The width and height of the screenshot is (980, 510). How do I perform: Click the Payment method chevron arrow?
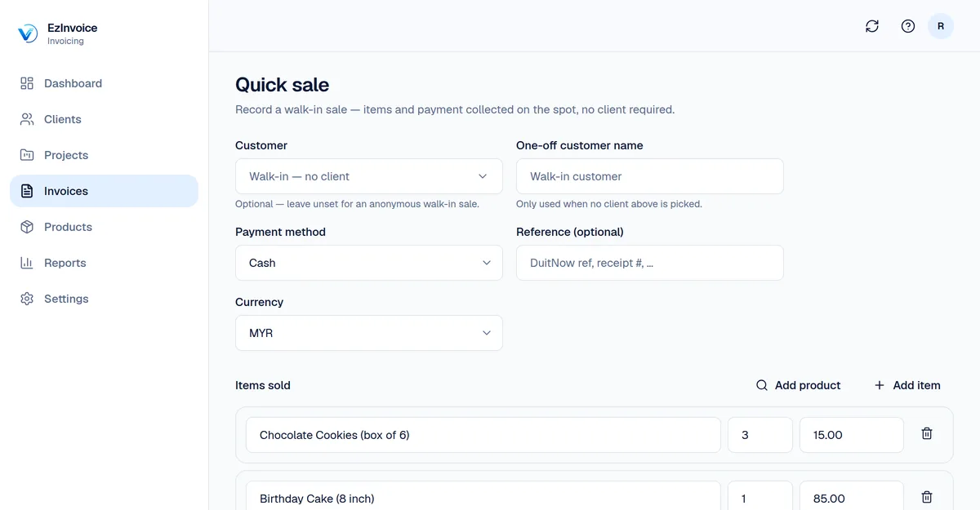(x=487, y=263)
